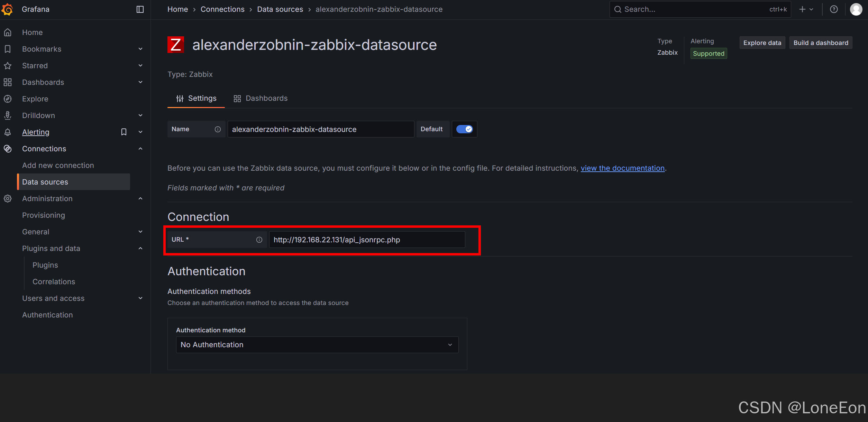This screenshot has width=868, height=422.
Task: Expand the General section chevron
Action: (140, 232)
